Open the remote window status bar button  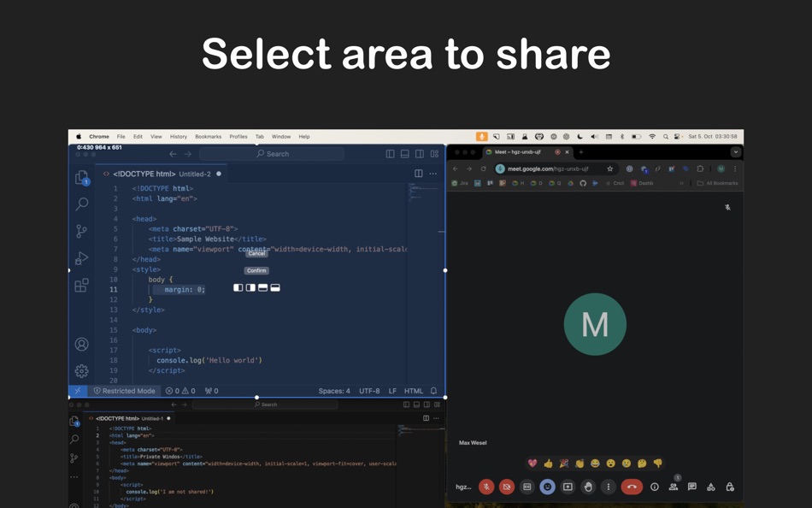[x=78, y=391]
